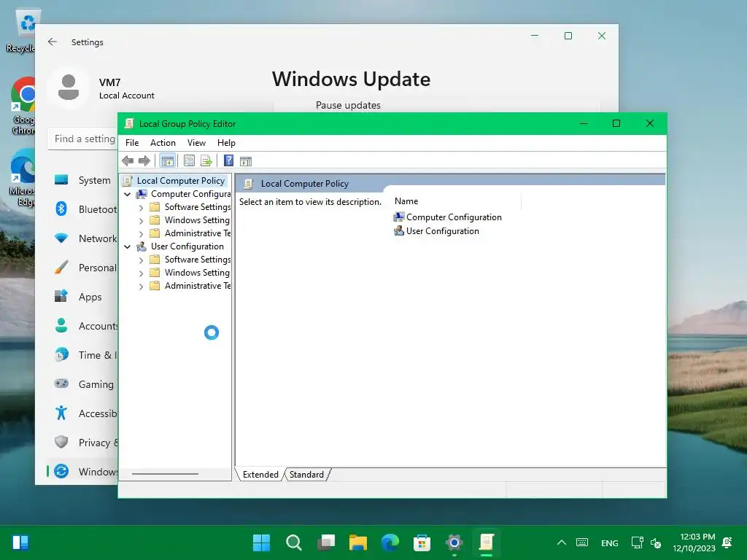Open System in Settings sidebar

84,180
